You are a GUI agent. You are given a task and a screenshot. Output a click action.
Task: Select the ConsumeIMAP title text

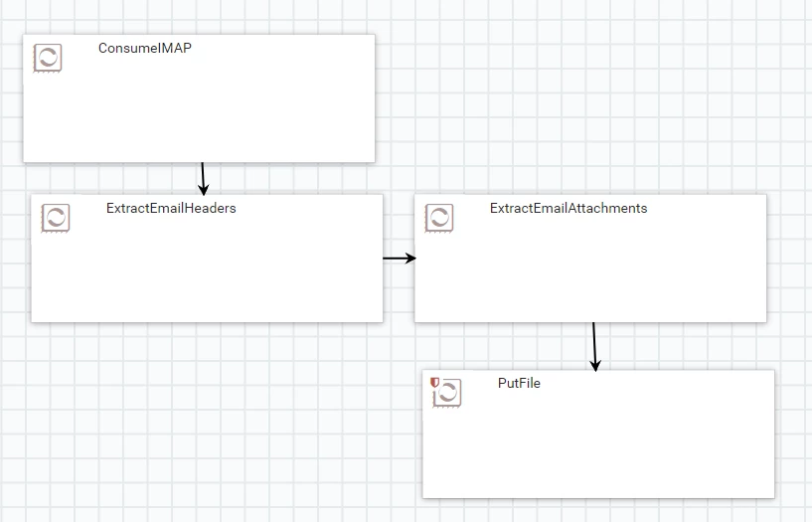point(145,48)
